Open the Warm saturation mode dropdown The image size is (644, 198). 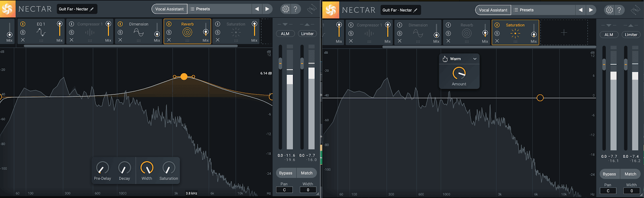pyautogui.click(x=459, y=59)
